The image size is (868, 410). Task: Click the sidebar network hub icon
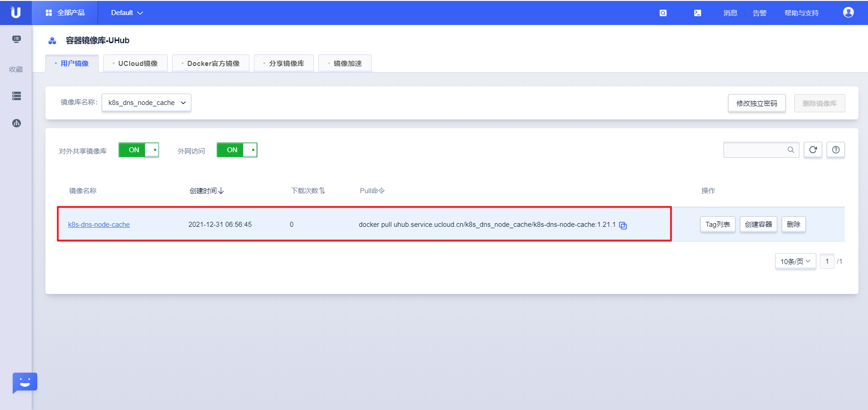pos(16,123)
